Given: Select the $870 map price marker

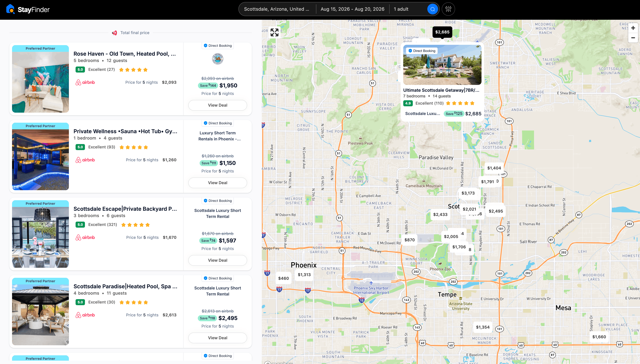Looking at the screenshot, I should 409,240.
